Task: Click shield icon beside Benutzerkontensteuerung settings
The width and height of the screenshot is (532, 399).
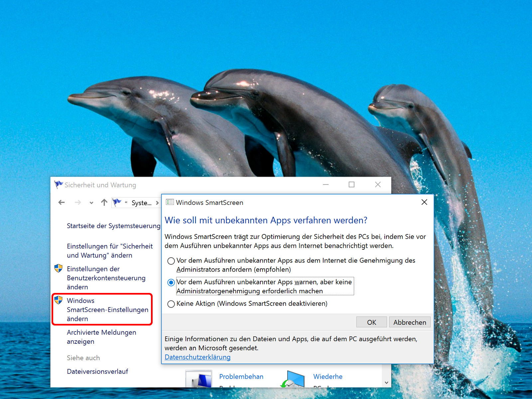Action: 59,268
